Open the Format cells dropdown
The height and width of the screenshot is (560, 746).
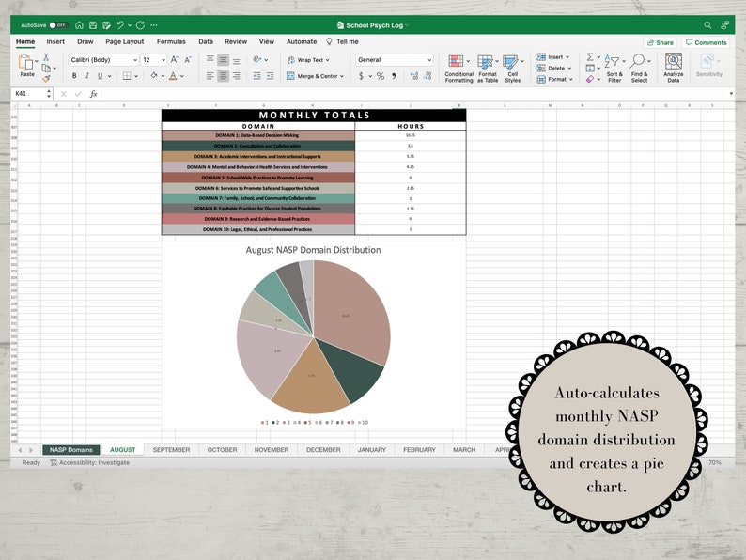(x=555, y=80)
